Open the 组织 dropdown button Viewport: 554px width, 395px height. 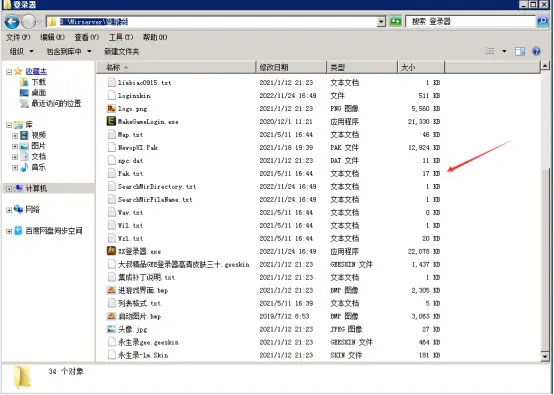pyautogui.click(x=22, y=52)
